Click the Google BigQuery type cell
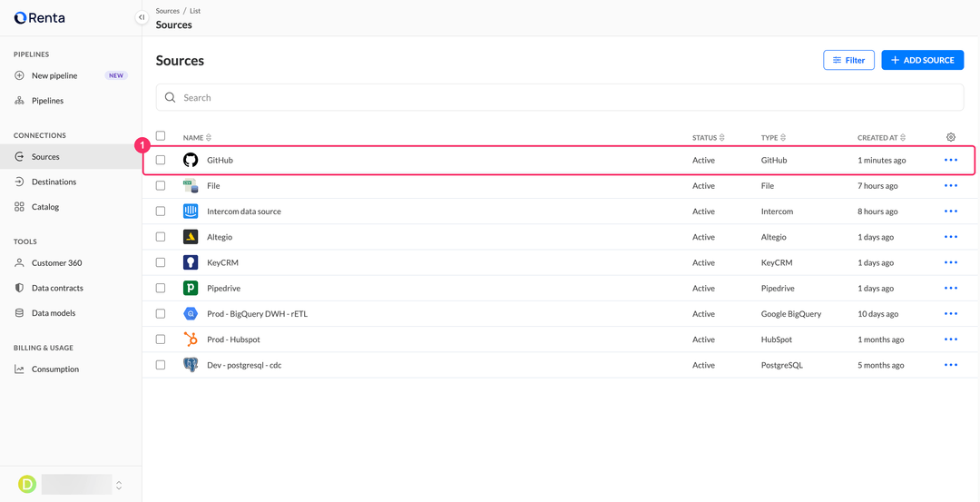The height and width of the screenshot is (502, 980). click(791, 314)
